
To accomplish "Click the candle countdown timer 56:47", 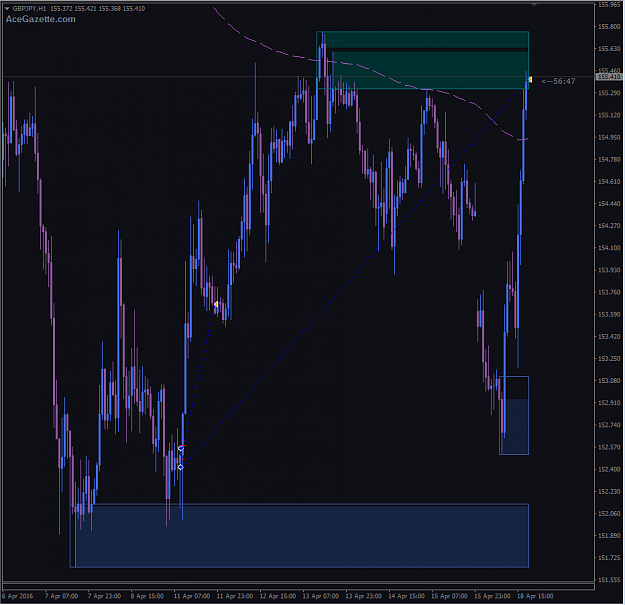I will pos(558,81).
